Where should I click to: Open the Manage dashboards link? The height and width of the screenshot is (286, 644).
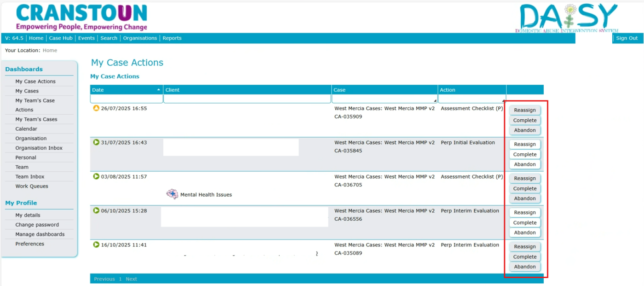pyautogui.click(x=40, y=234)
